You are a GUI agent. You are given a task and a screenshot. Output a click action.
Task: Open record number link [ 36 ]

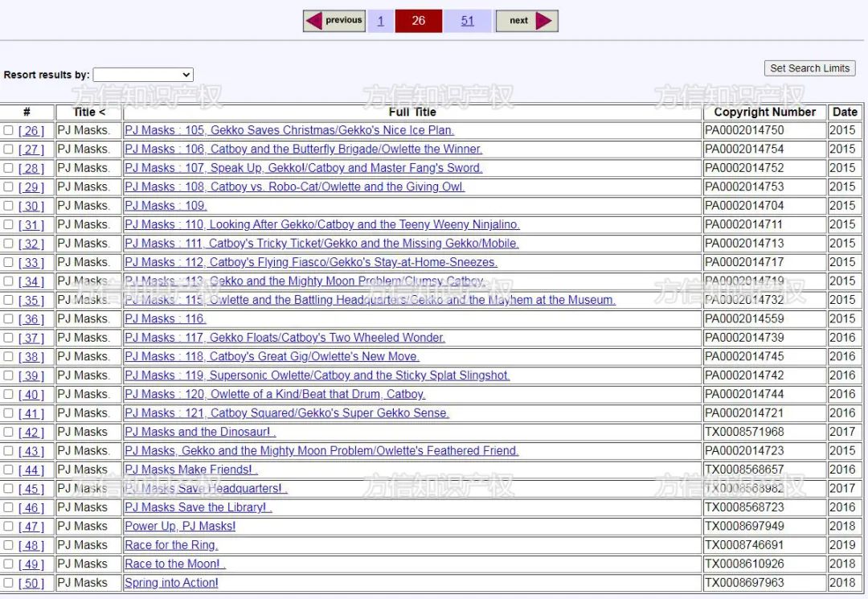click(x=31, y=319)
